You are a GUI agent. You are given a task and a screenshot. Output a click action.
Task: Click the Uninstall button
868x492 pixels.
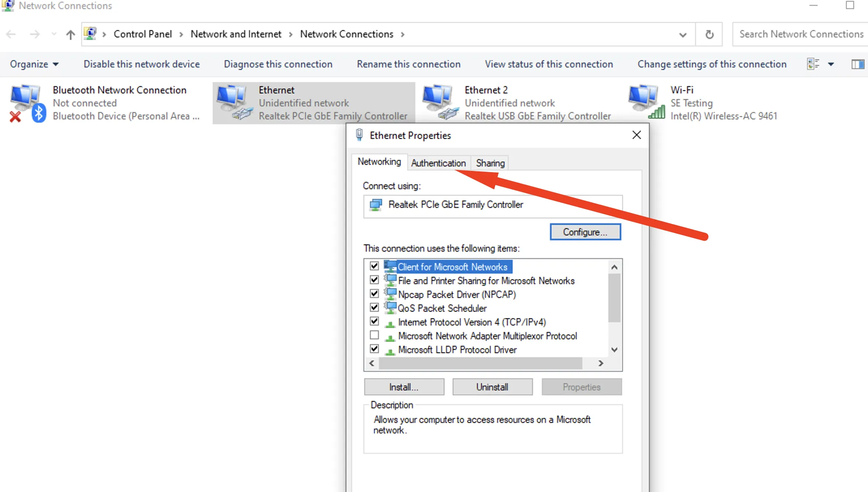tap(492, 387)
